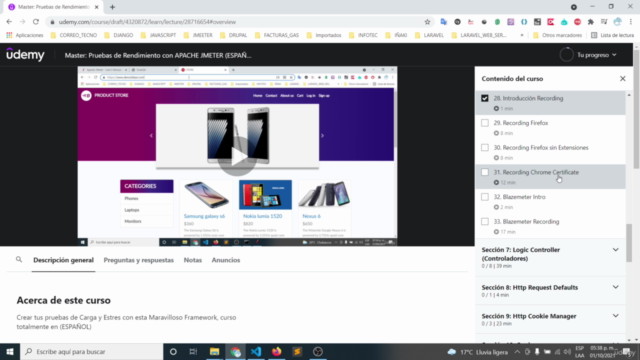Open lecture 31. Recording Chrome Certificate
640x360 pixels.
point(536,172)
